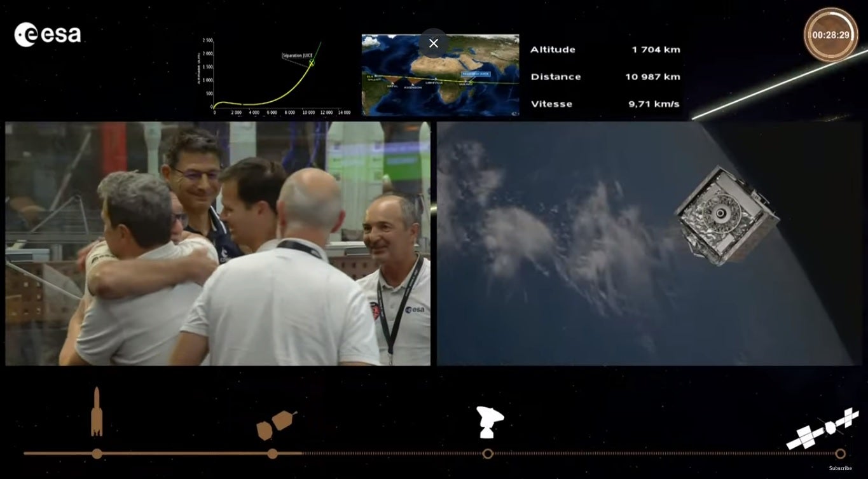Click the circular mission timer 00:28:29
This screenshot has height=479, width=868.
(830, 35)
